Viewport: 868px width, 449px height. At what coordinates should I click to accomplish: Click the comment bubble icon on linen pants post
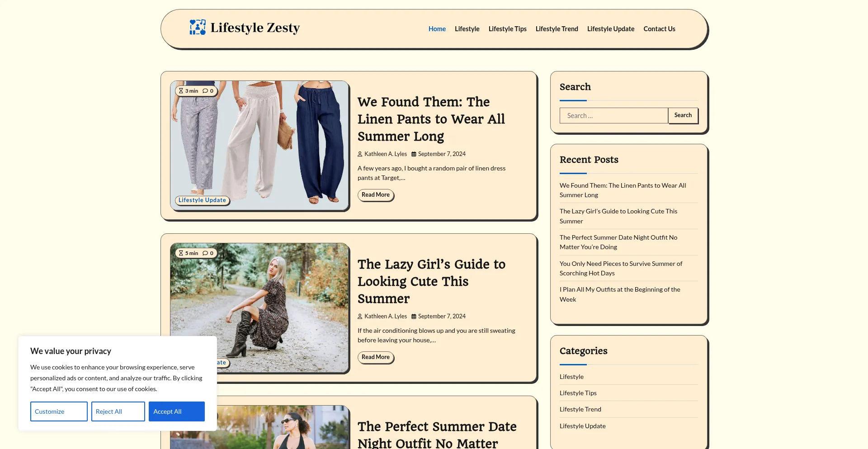[205, 91]
